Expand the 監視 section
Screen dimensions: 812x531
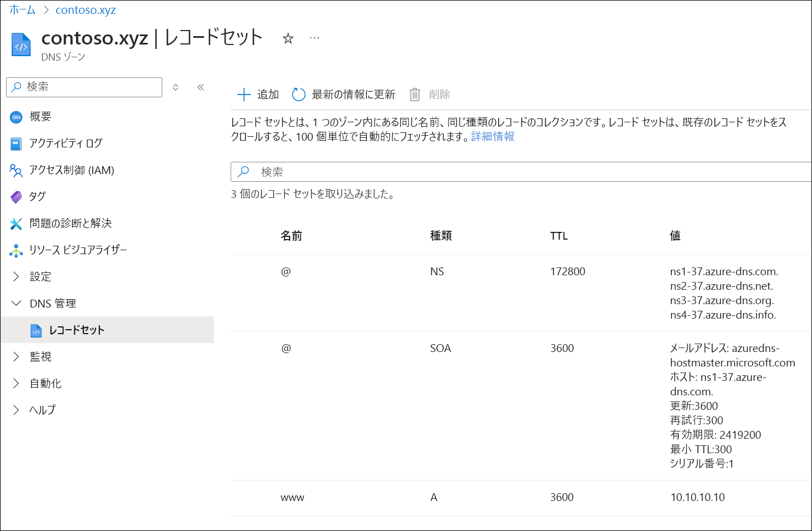16,357
